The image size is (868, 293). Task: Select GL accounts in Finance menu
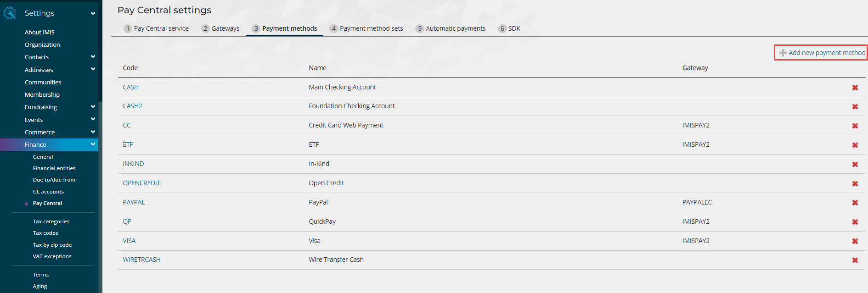tap(48, 192)
